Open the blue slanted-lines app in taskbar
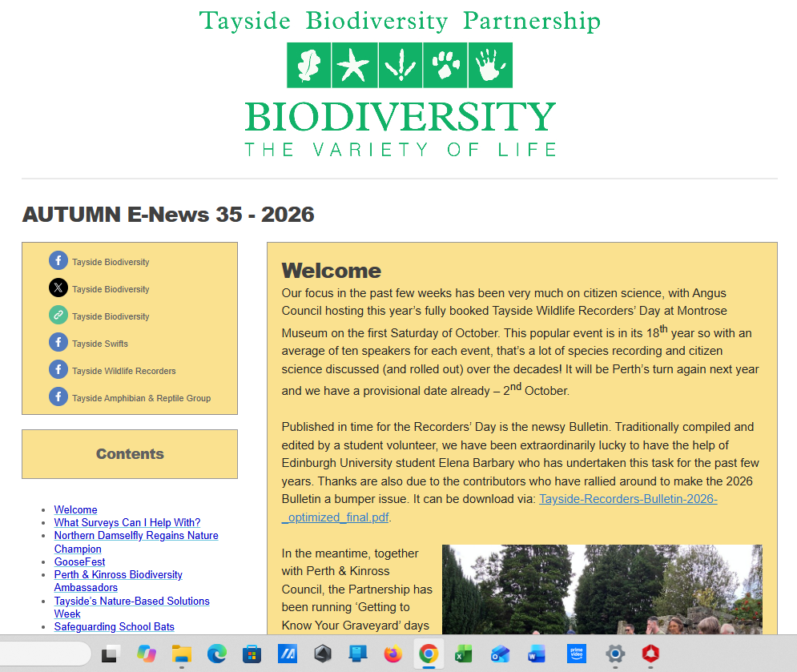This screenshot has height=672, width=797. click(288, 654)
